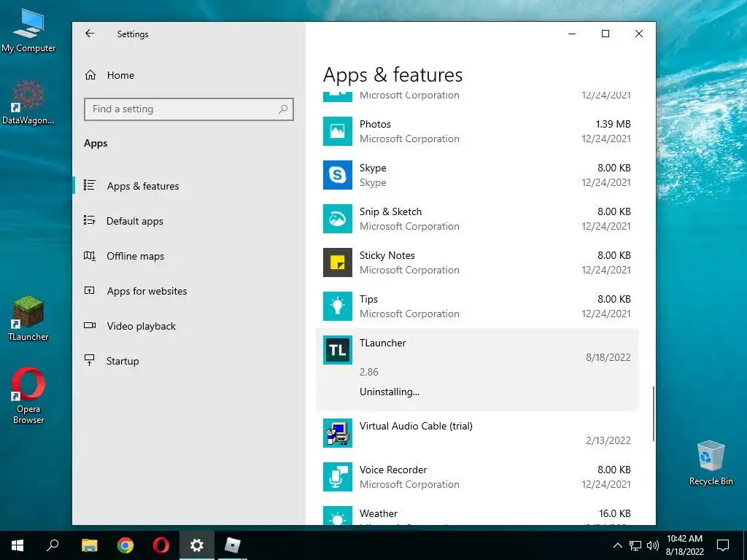
Task: Click the Default apps sidebar icon
Action: click(x=90, y=220)
